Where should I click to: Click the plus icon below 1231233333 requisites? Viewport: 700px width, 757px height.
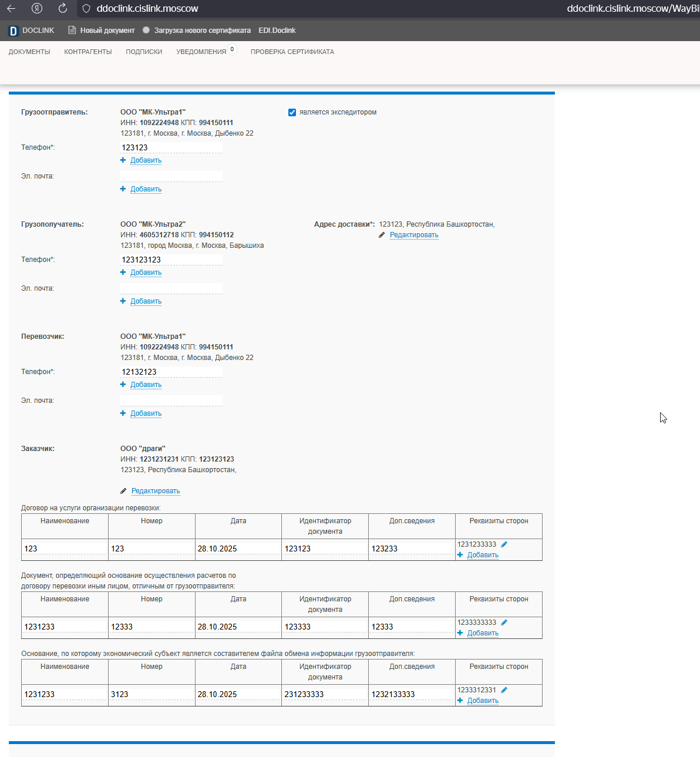click(x=460, y=555)
